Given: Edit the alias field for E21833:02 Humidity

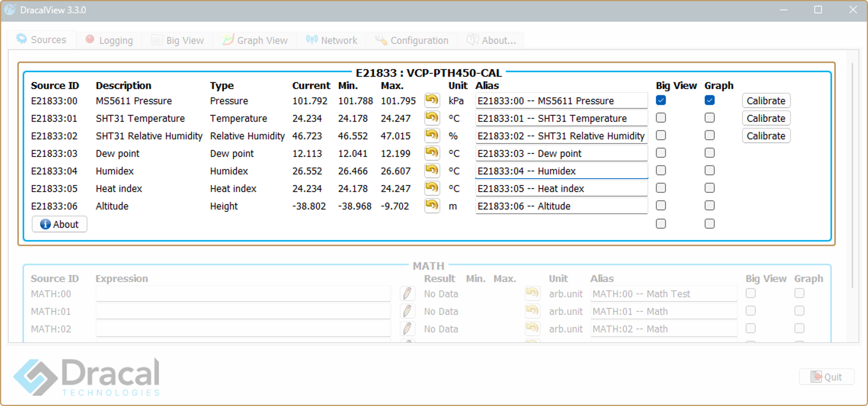Looking at the screenshot, I should pos(561,136).
